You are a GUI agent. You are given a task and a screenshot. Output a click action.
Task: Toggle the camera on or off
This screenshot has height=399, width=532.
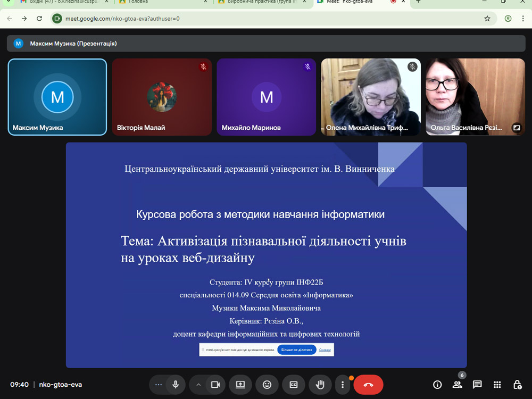pyautogui.click(x=215, y=385)
